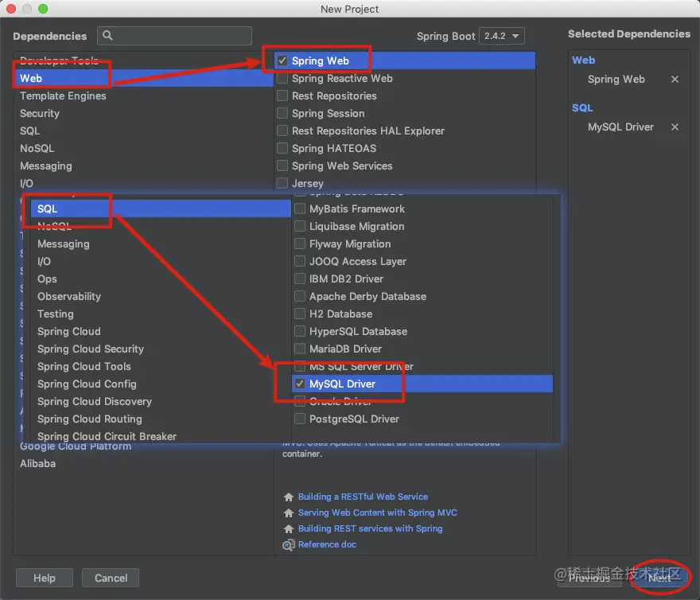Click the search magnifier icon in Dependencies
This screenshot has height=600, width=700.
(107, 35)
